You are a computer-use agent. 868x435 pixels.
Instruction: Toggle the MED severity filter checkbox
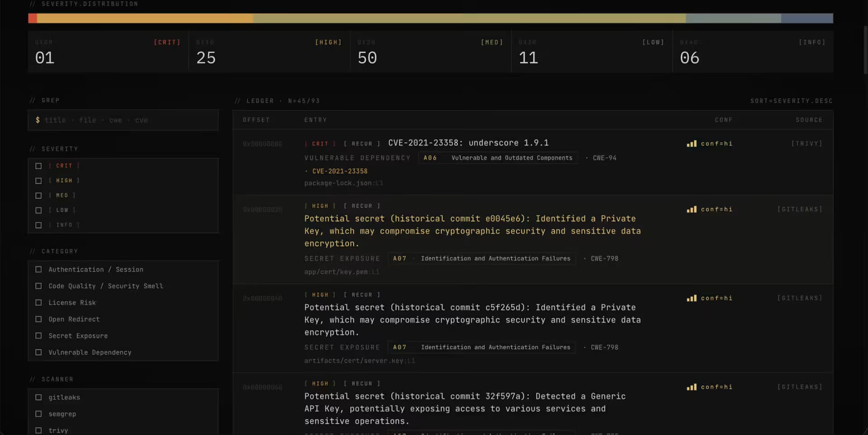pyautogui.click(x=38, y=196)
